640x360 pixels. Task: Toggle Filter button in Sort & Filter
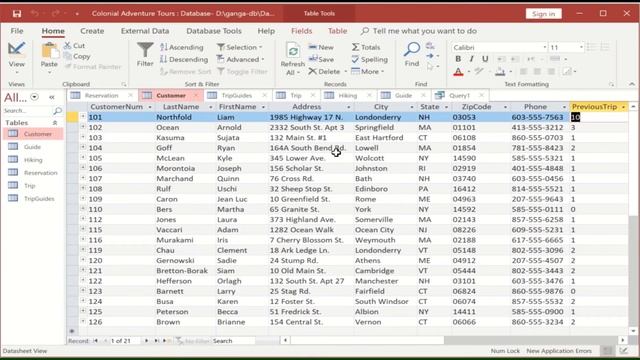pyautogui.click(x=242, y=71)
